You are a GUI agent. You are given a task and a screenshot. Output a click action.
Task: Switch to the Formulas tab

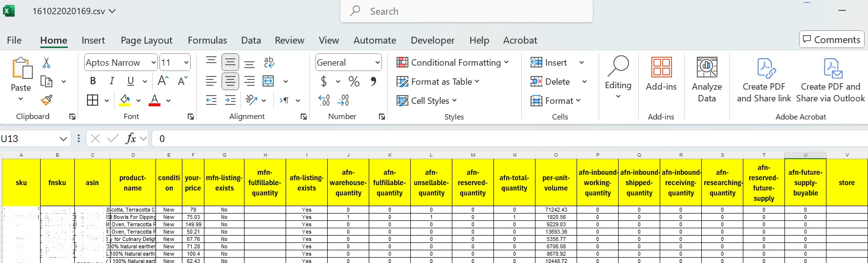click(207, 40)
